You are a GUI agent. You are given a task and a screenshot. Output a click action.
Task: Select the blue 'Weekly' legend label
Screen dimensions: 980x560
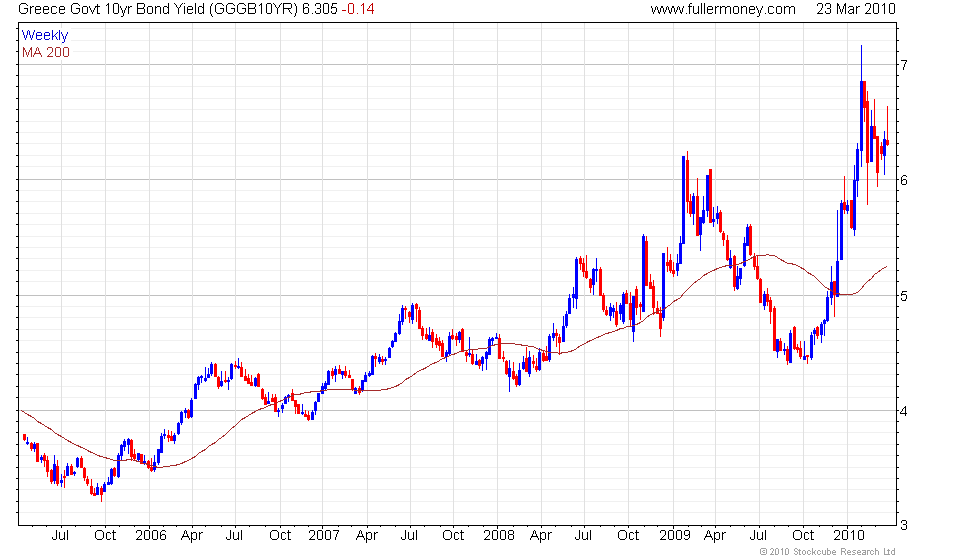(x=45, y=35)
